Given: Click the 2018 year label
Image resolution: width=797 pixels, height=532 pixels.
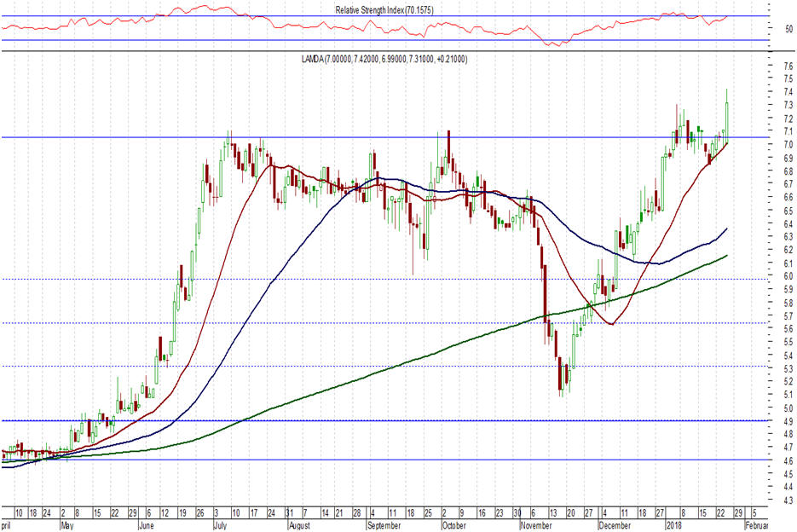Looking at the screenshot, I should 674,525.
